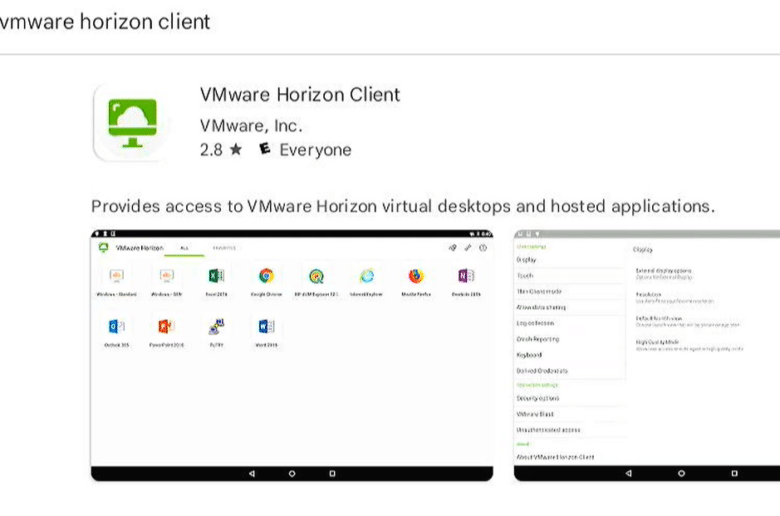Viewport: 780px width, 516px height.
Task: Open the VMware, Inc. developer page
Action: [x=251, y=125]
